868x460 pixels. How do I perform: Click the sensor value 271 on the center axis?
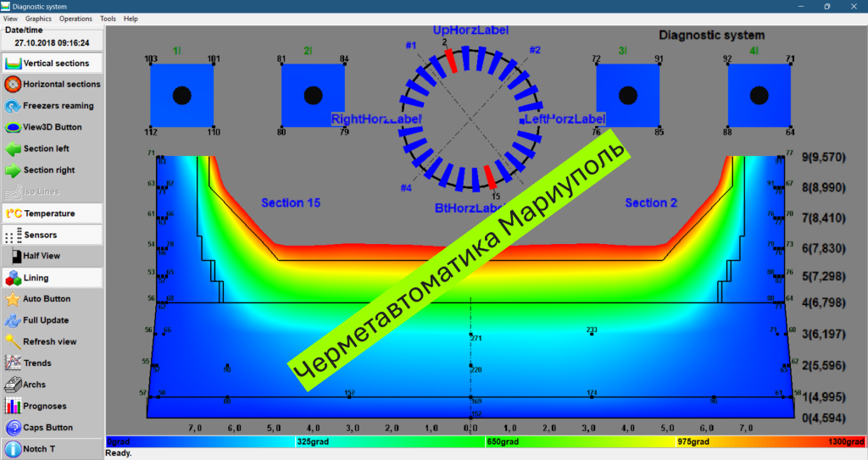[476, 338]
